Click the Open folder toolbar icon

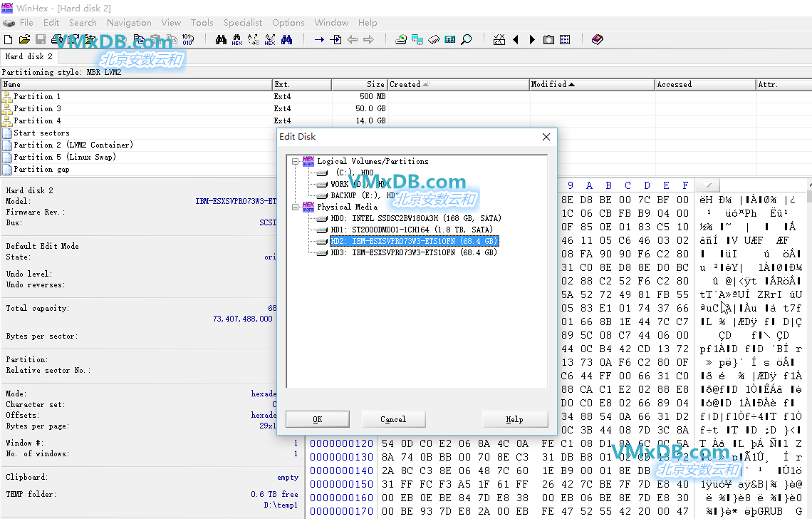click(x=24, y=39)
